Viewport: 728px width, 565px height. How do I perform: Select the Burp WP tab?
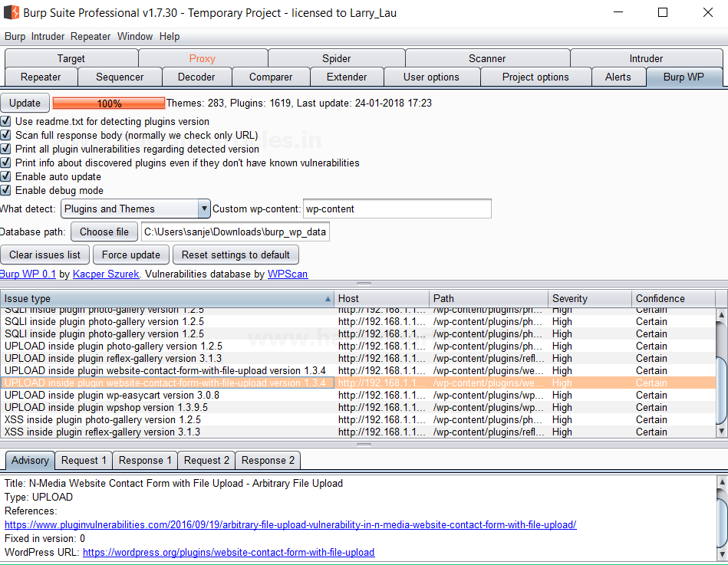tap(684, 77)
